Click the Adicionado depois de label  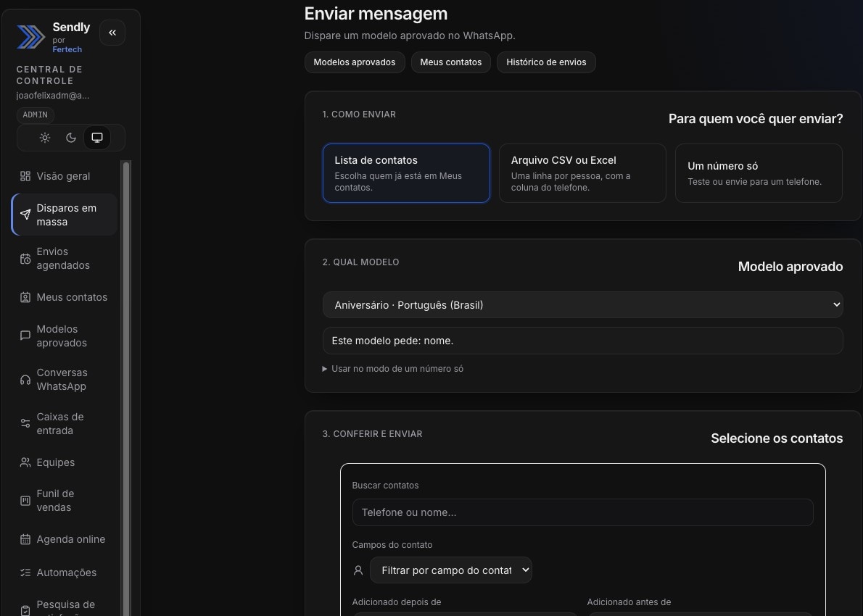[x=396, y=602]
